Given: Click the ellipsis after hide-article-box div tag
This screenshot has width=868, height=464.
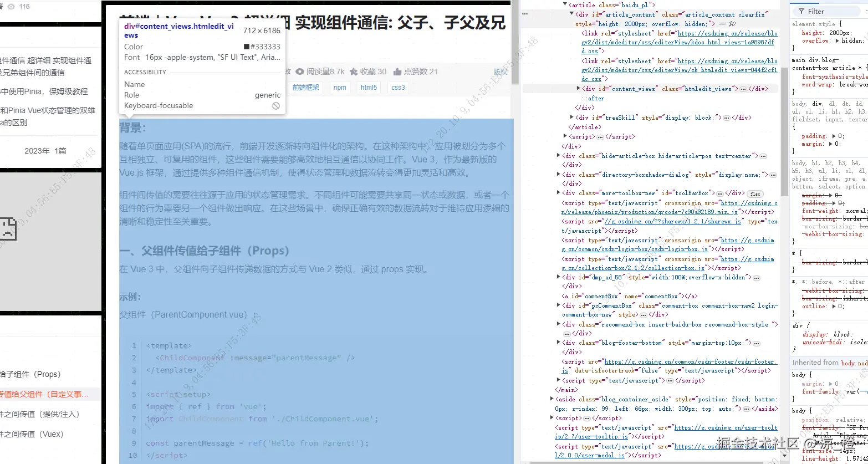Looking at the screenshot, I should click(x=763, y=156).
